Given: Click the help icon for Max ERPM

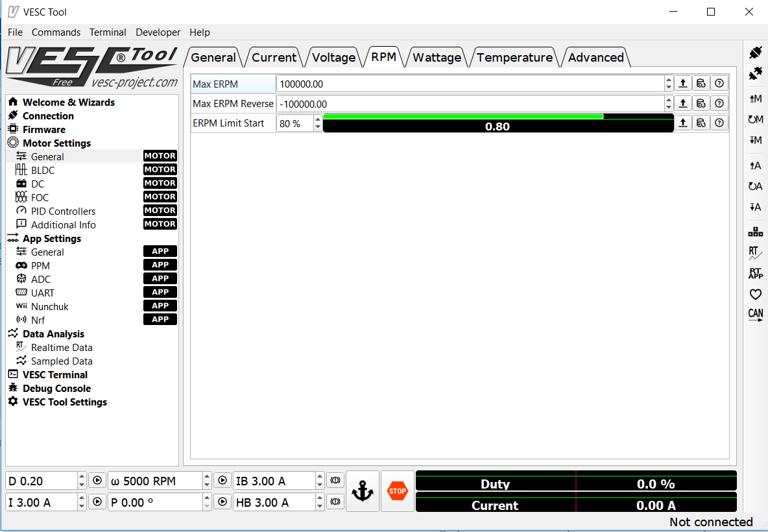Looking at the screenshot, I should 719,84.
